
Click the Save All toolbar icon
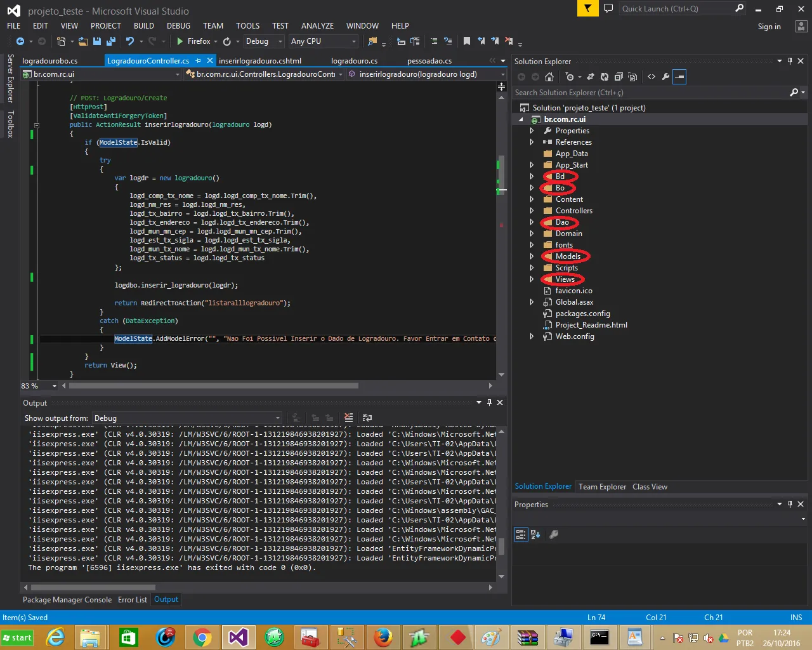coord(111,41)
